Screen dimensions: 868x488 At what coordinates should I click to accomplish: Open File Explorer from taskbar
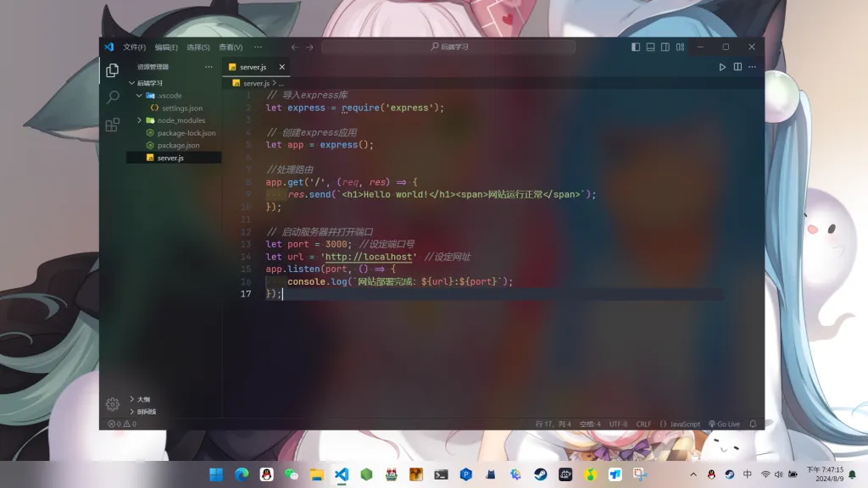[x=317, y=474]
